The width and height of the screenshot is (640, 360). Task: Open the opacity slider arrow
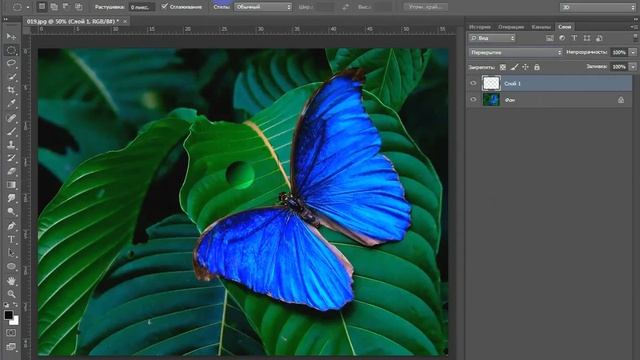pyautogui.click(x=633, y=52)
